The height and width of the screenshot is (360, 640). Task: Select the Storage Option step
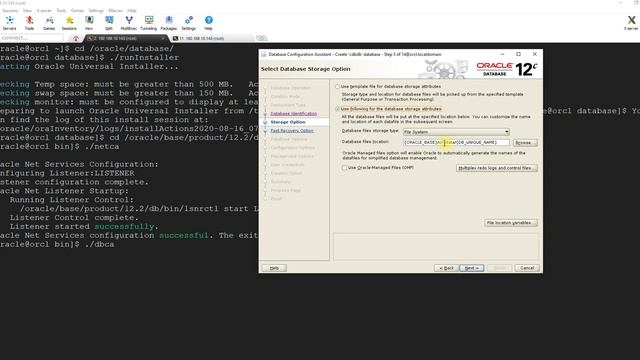coord(288,122)
